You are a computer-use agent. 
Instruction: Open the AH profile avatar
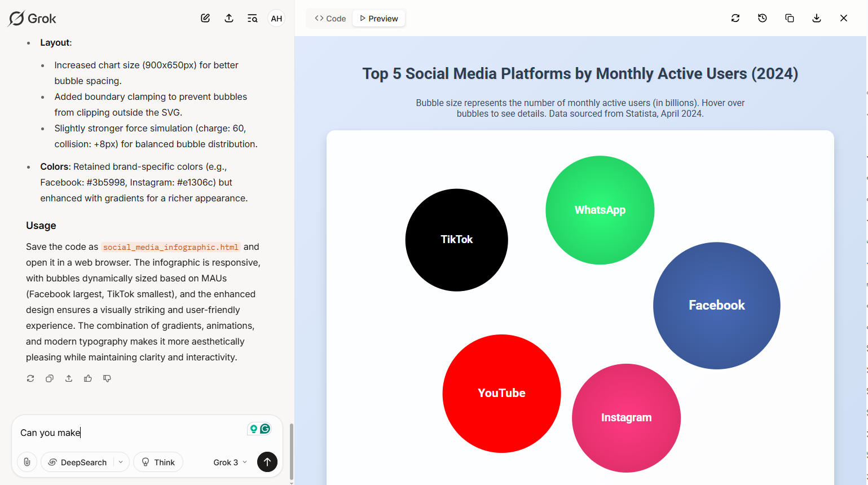(x=276, y=19)
